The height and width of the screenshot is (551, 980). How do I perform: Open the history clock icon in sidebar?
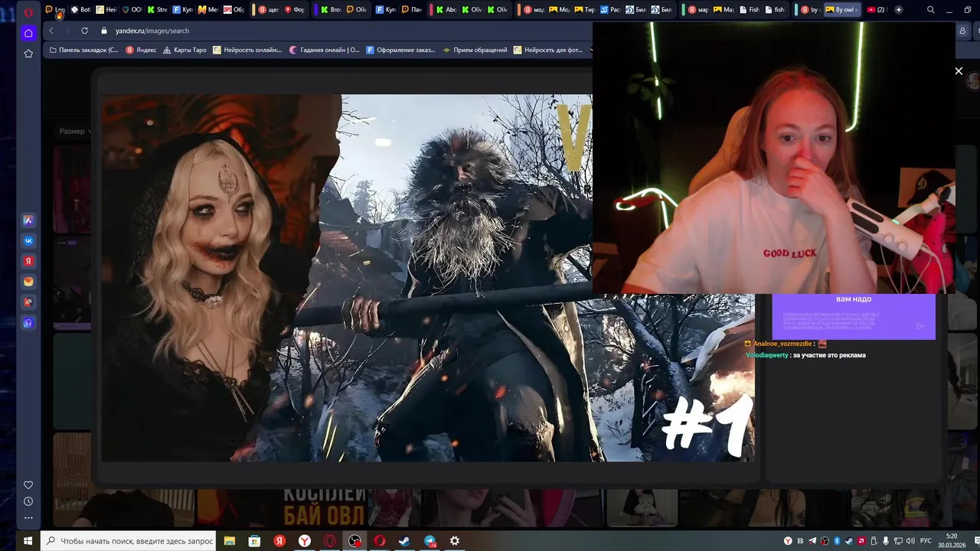[x=28, y=501]
